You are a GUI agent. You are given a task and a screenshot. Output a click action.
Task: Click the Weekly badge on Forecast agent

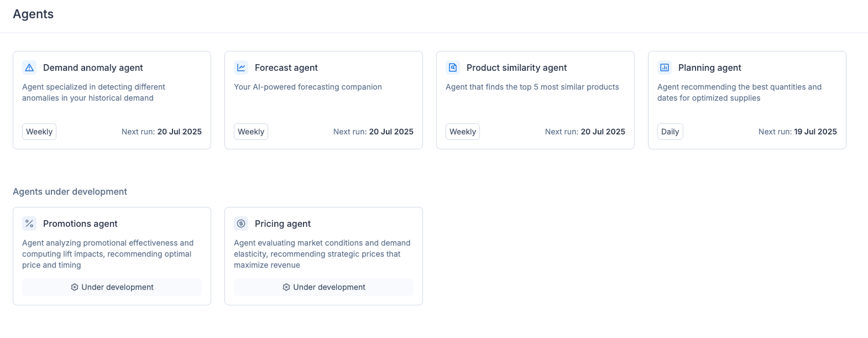(251, 132)
